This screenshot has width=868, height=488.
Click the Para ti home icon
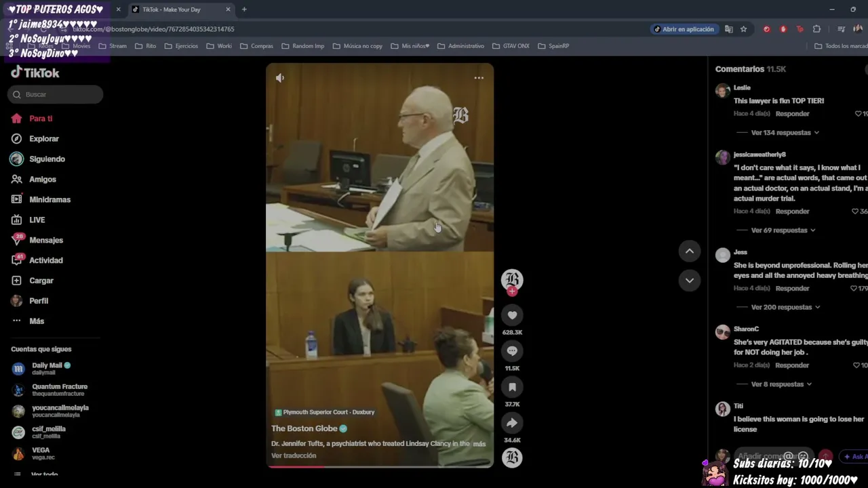[16, 119]
